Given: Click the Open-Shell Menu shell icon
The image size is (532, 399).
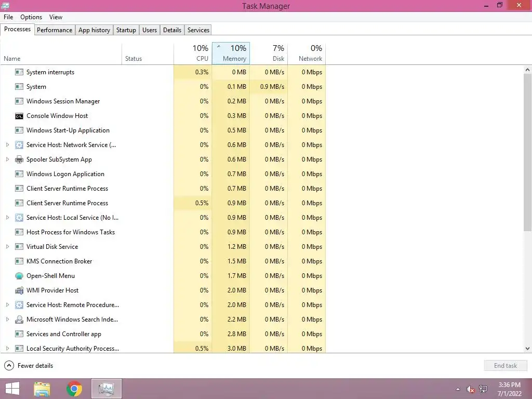Looking at the screenshot, I should click(x=19, y=276).
